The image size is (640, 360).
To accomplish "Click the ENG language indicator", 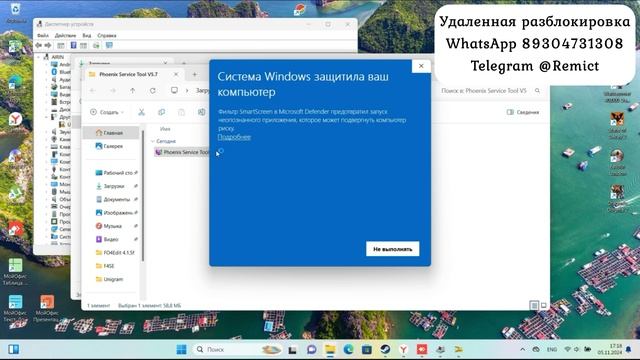I will click(x=552, y=349).
